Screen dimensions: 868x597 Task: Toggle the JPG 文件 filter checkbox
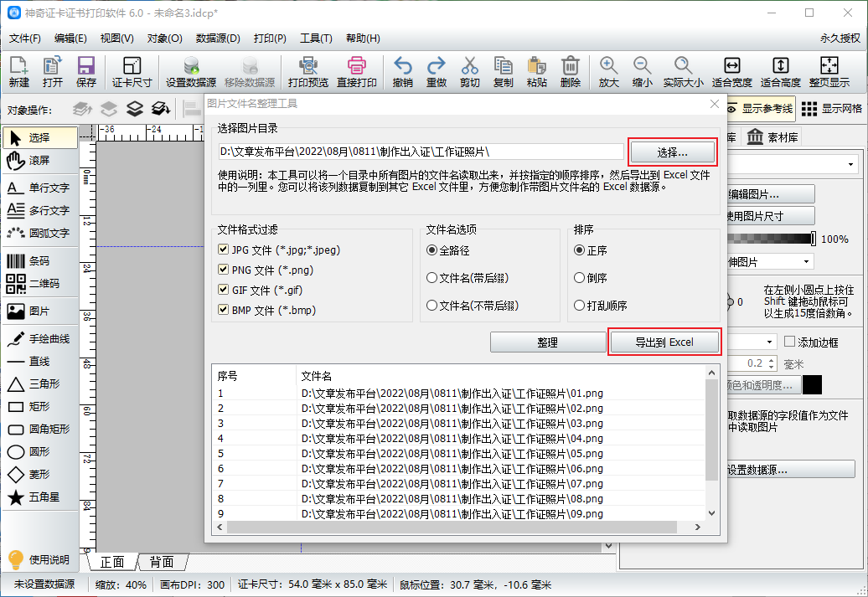[x=223, y=250]
